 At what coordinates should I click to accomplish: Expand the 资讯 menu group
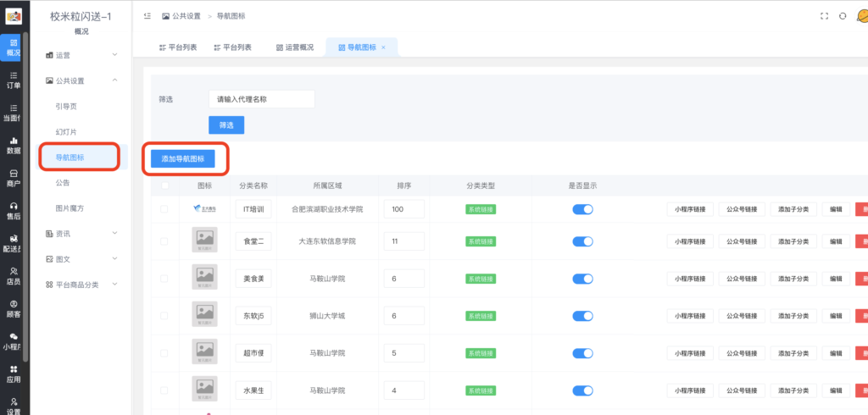click(82, 234)
